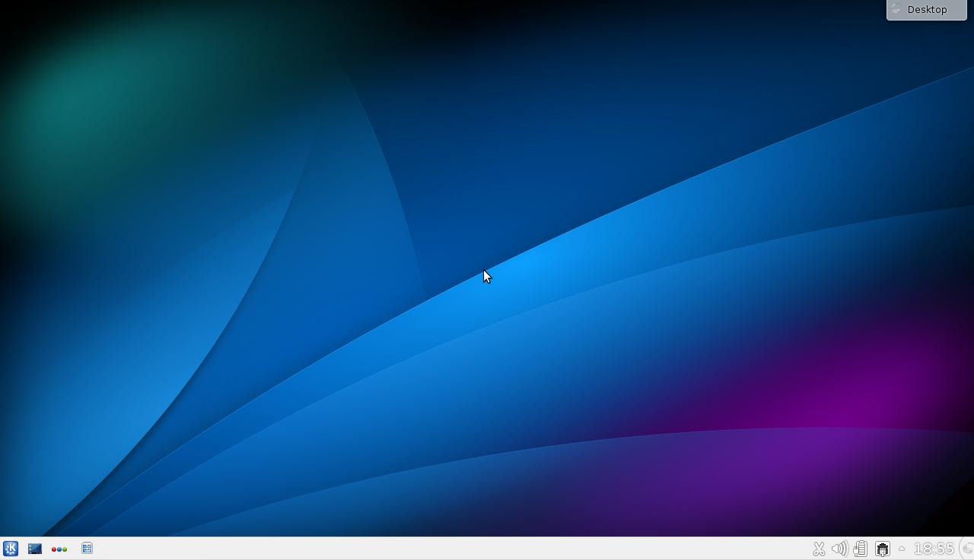This screenshot has height=560, width=974.
Task: Expand hidden system tray items with the up arrow
Action: coord(902,549)
